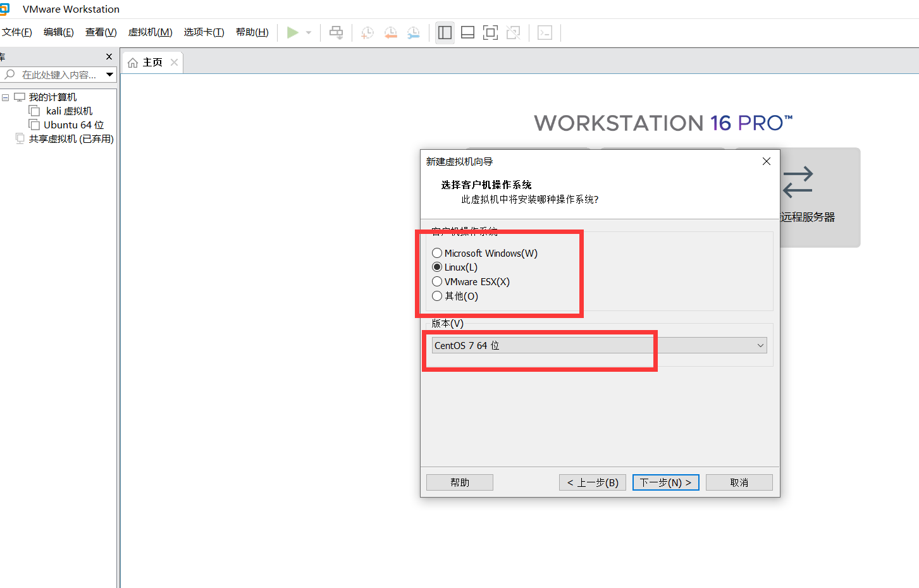
Task: Click the VMware Workstation title bar logo
Action: tap(4, 9)
